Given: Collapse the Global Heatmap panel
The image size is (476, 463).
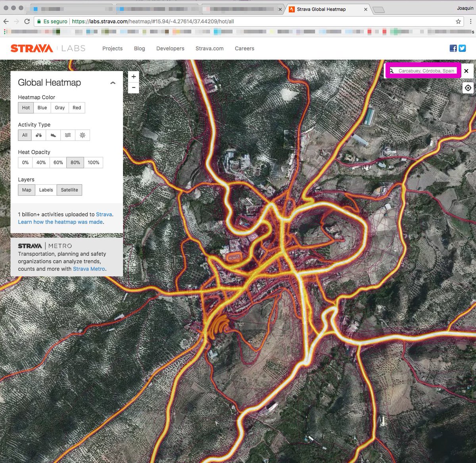Looking at the screenshot, I should pos(113,83).
